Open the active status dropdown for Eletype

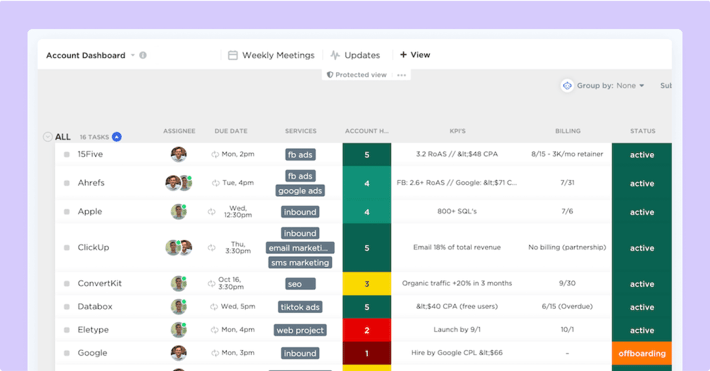pyautogui.click(x=642, y=330)
